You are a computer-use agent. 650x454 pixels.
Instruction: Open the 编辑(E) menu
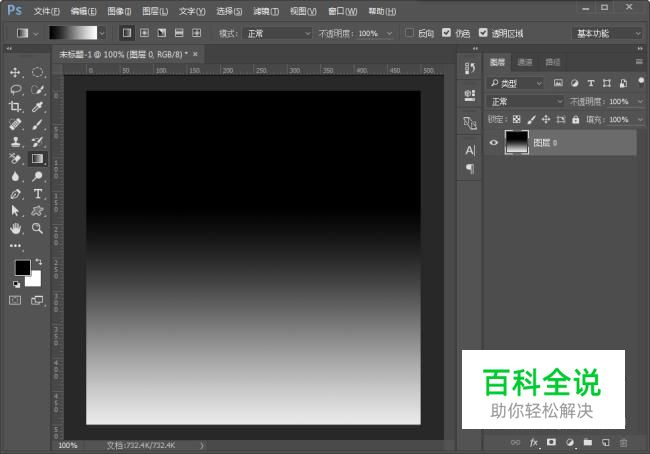point(83,11)
